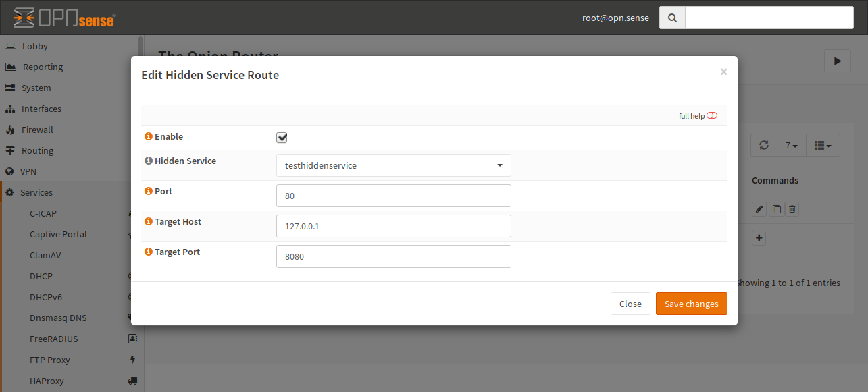Click the info icon beside Target Host

click(148, 221)
